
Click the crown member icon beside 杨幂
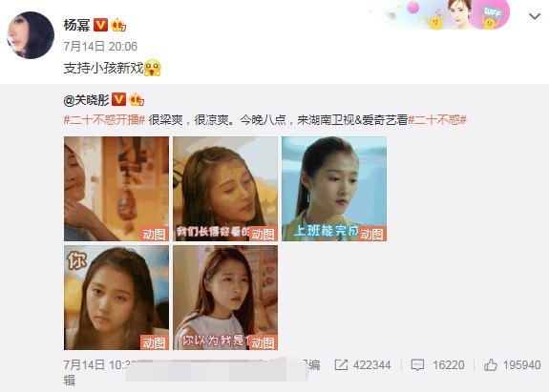pyautogui.click(x=118, y=25)
